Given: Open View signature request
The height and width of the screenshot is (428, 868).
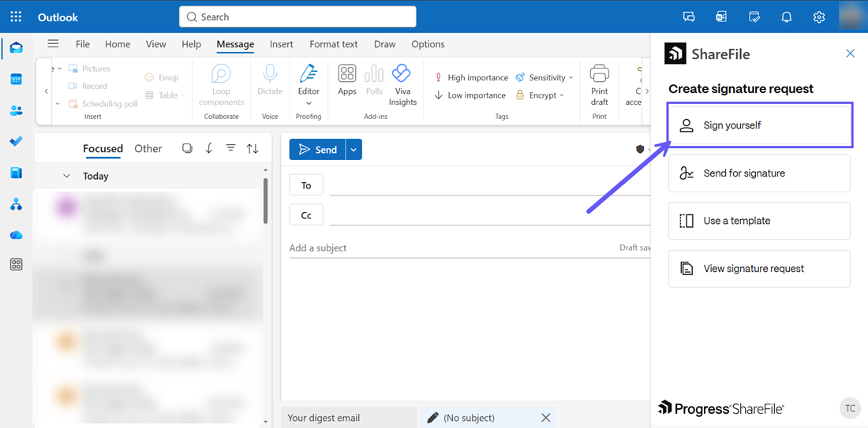Looking at the screenshot, I should tap(759, 269).
